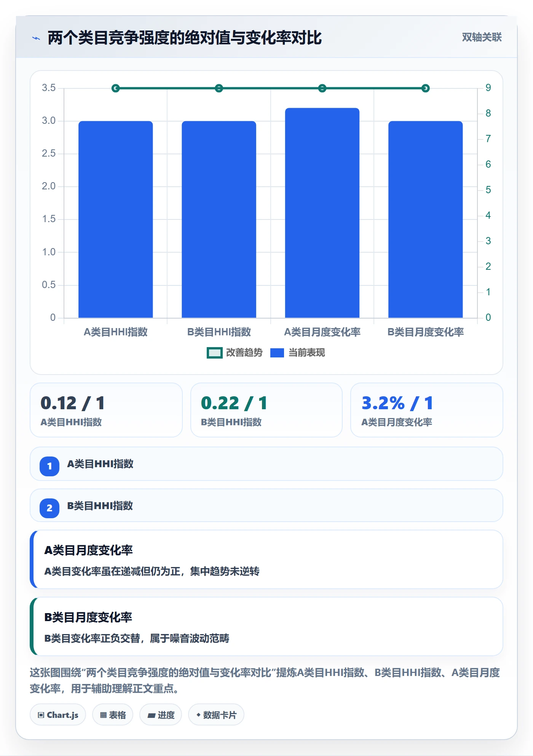Click the diamond icon in the 数据卡片 chip
This screenshot has height=756, width=533.
click(198, 715)
